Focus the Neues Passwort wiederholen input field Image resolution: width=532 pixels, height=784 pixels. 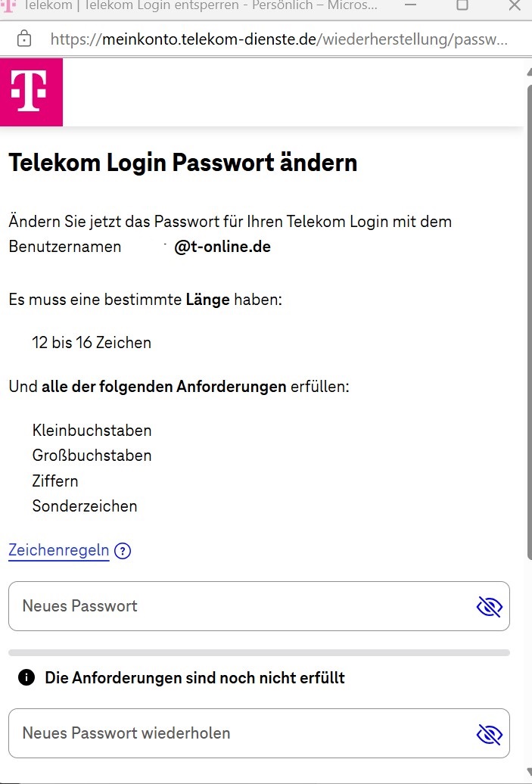[259, 733]
